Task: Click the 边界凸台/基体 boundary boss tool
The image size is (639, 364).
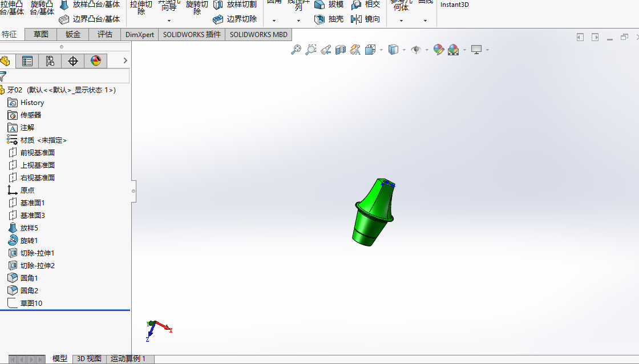Action: pos(90,19)
